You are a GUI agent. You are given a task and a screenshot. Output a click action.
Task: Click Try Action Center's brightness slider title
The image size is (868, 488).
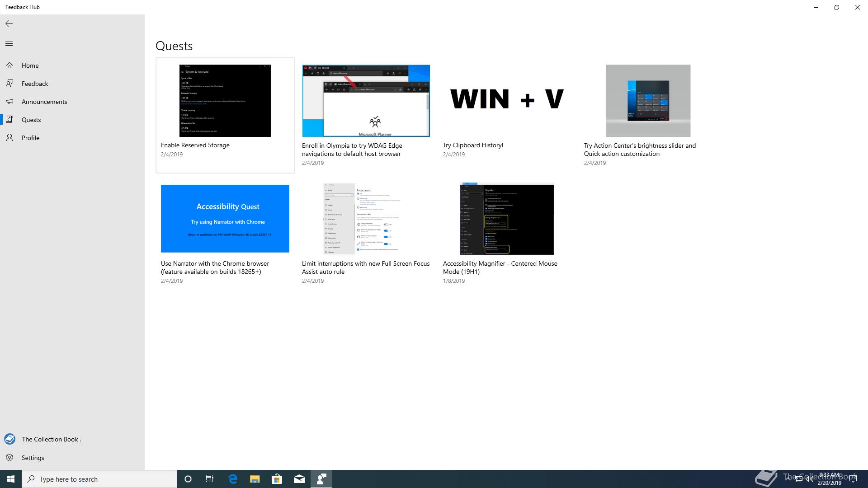point(640,150)
